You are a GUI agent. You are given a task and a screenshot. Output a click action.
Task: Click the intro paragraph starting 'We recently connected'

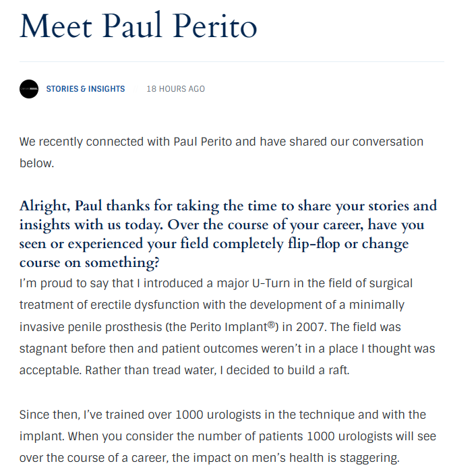point(221,152)
